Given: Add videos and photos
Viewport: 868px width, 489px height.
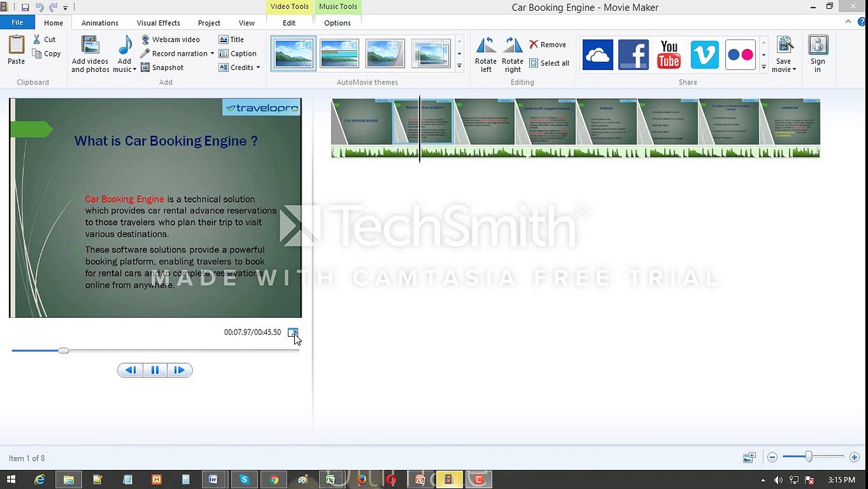Looking at the screenshot, I should tap(90, 54).
